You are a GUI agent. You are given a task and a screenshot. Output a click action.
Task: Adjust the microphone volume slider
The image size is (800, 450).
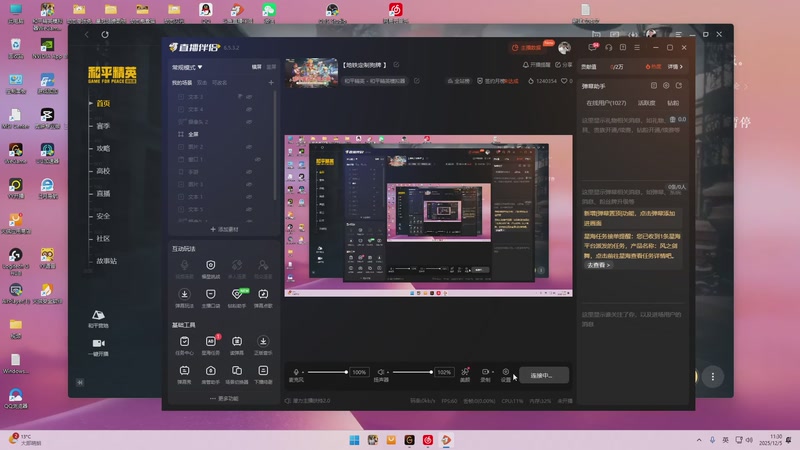tap(327, 372)
